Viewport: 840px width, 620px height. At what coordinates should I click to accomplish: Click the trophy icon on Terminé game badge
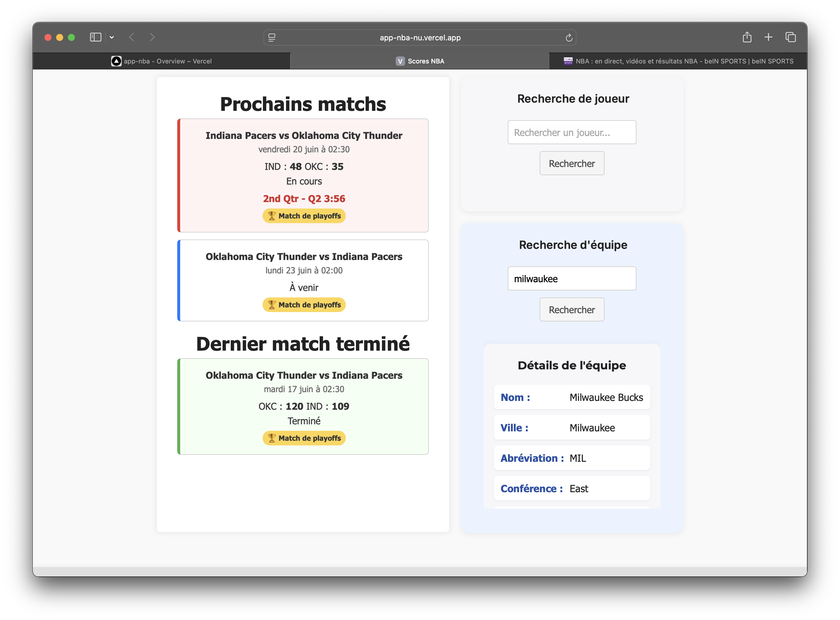coord(272,438)
